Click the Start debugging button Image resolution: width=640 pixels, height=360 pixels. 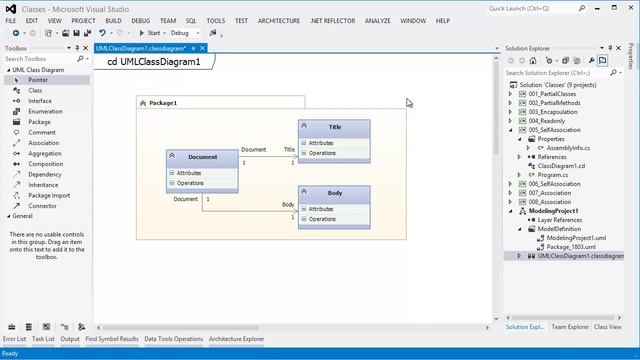point(150,33)
